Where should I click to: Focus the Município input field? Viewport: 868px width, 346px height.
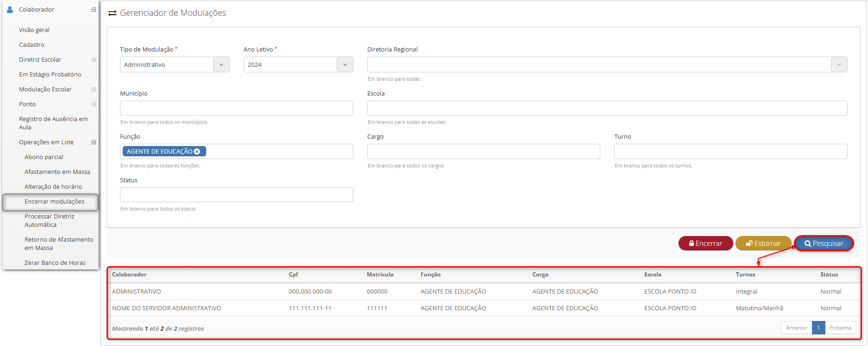click(236, 108)
